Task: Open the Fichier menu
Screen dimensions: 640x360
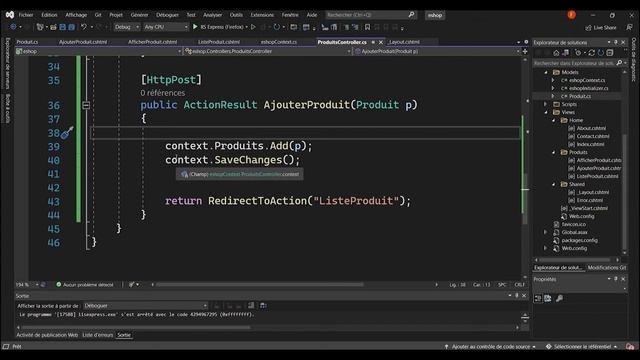Action: click(26, 15)
